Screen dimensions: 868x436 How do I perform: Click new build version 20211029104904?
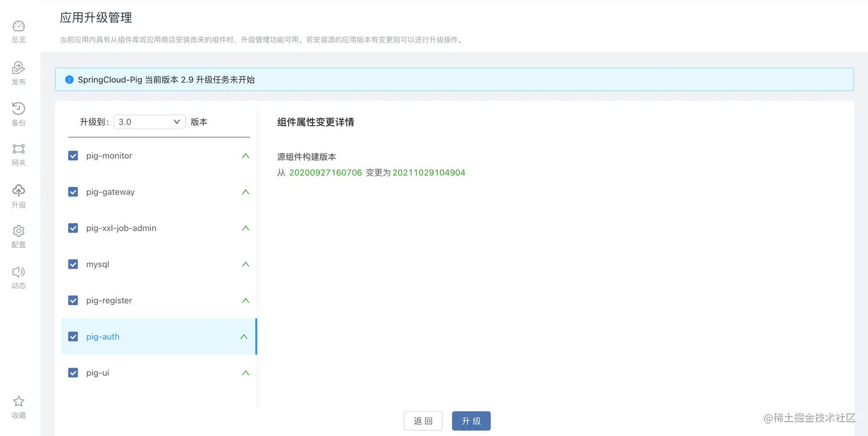(429, 172)
